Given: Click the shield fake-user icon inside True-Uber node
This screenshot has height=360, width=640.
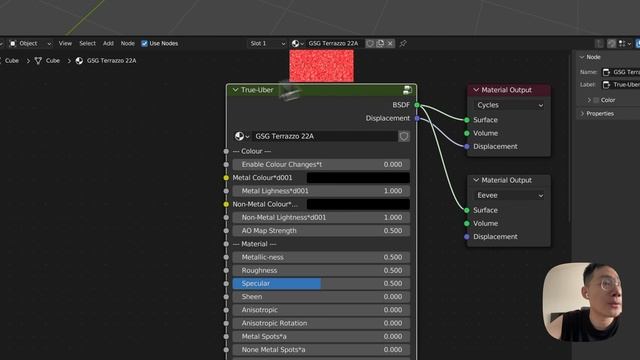Looking at the screenshot, I should (404, 136).
